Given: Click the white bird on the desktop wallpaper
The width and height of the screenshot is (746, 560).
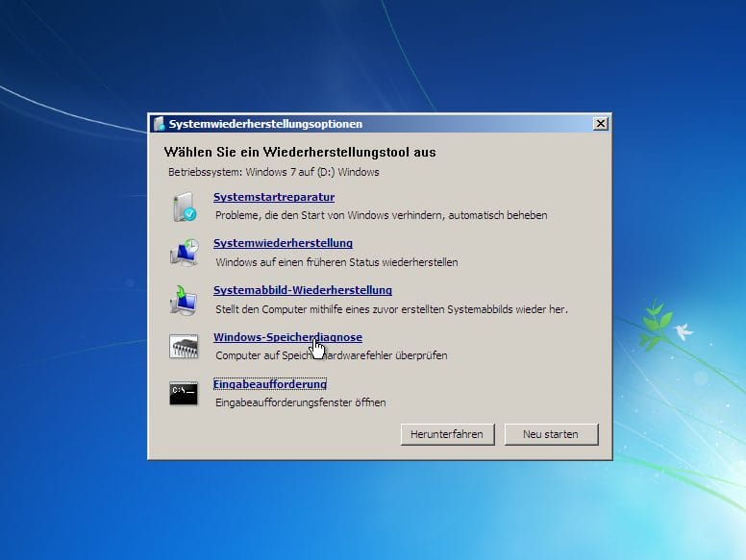Looking at the screenshot, I should (684, 332).
